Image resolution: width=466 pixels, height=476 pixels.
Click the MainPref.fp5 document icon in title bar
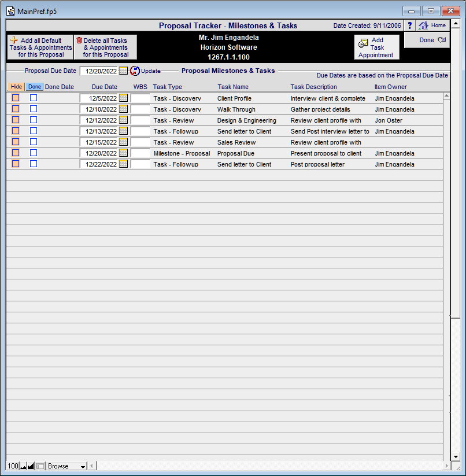pyautogui.click(x=10, y=11)
